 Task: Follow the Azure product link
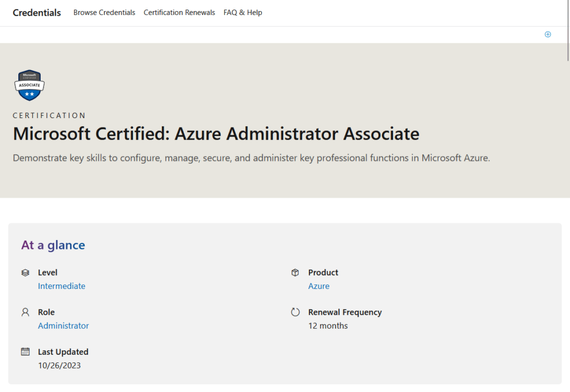pos(319,286)
